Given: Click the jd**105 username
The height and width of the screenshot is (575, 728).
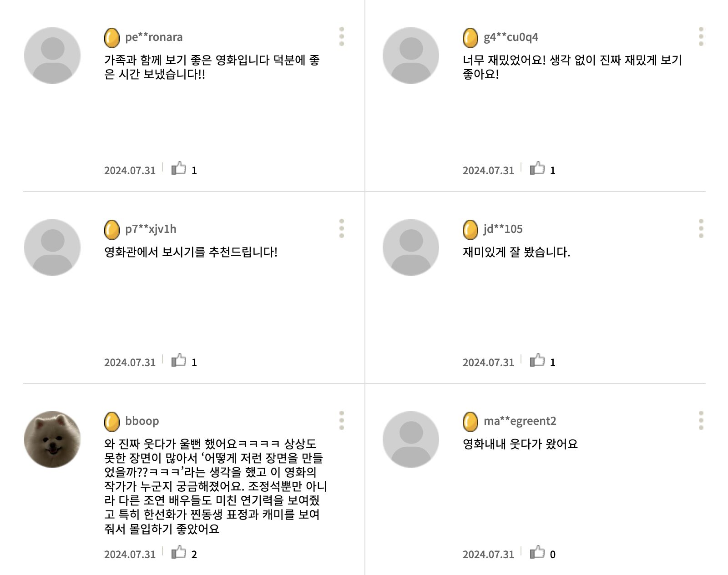Looking at the screenshot, I should pyautogui.click(x=503, y=229).
